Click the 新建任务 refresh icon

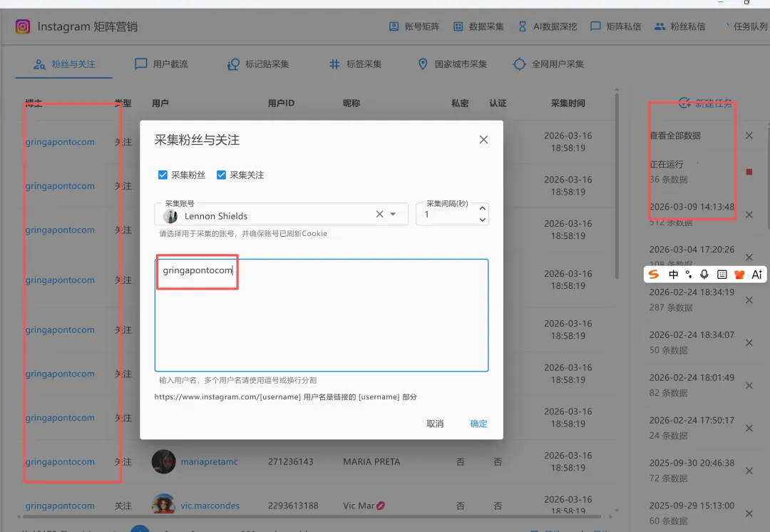coord(683,103)
